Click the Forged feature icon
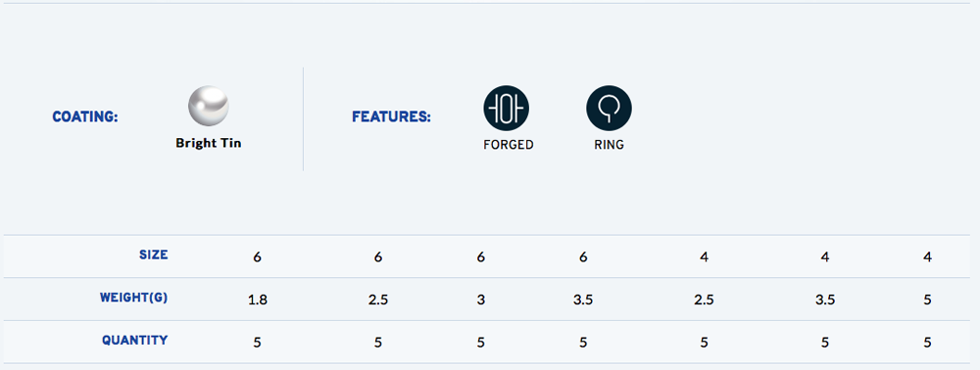 coord(507,109)
